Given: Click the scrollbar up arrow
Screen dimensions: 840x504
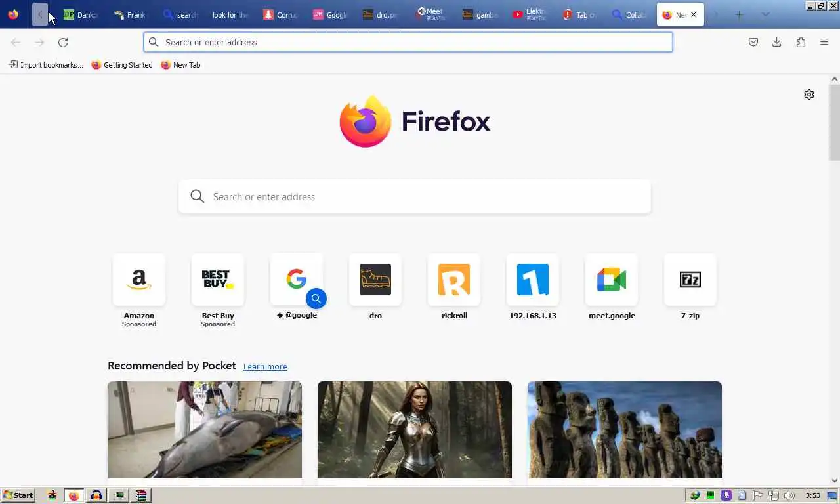Looking at the screenshot, I should point(835,79).
